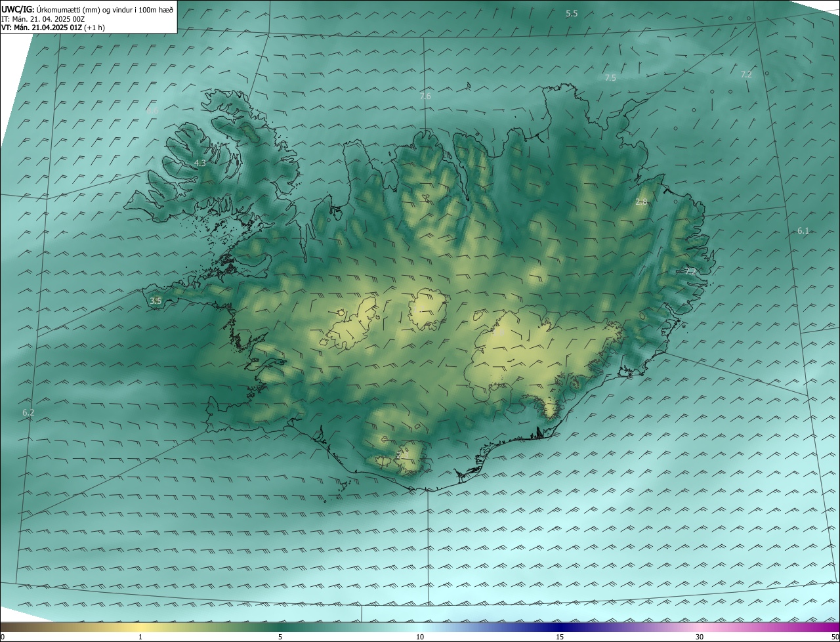The height and width of the screenshot is (642, 840).
Task: Click the yellow section of the colorbar
Action: [x=140, y=628]
